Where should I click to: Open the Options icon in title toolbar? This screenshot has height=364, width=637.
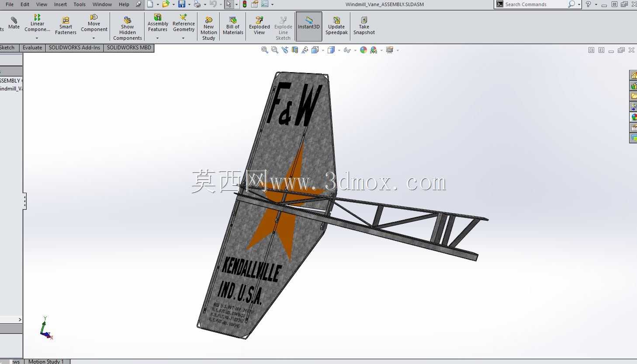(x=264, y=4)
